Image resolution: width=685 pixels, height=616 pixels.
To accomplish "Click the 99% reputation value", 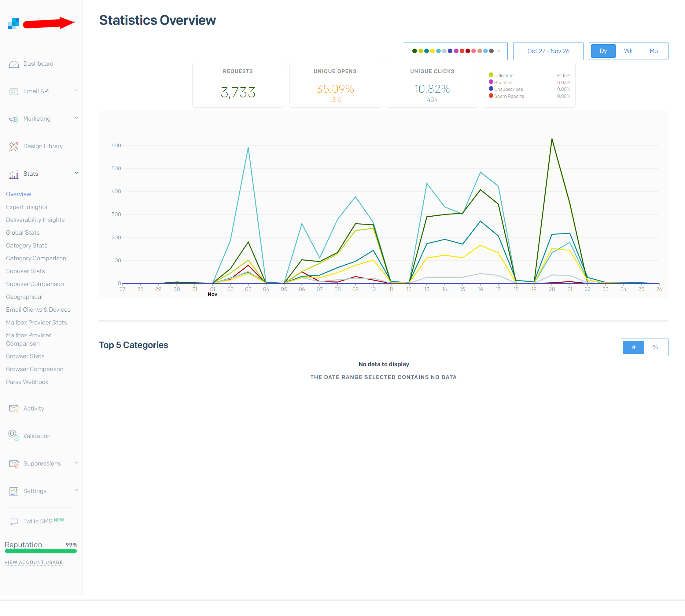I will (x=72, y=545).
